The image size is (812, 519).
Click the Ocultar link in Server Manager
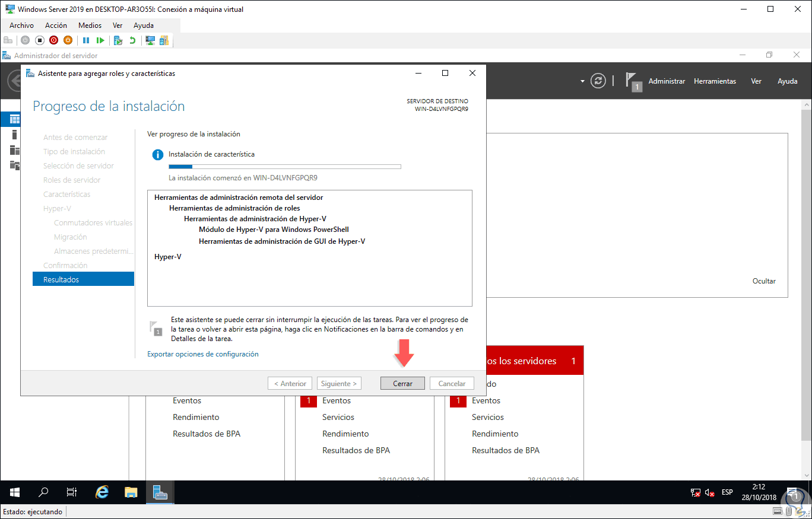click(764, 281)
